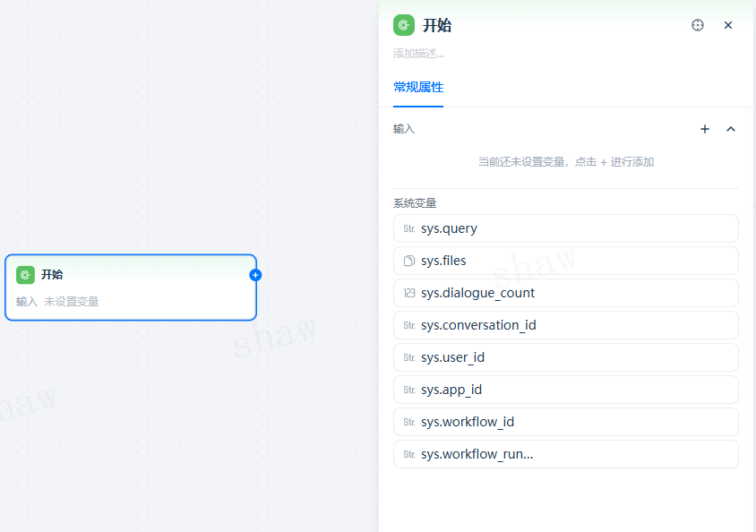Select the sys.user_id variable row
Viewport: 756px width, 532px height.
pos(565,357)
